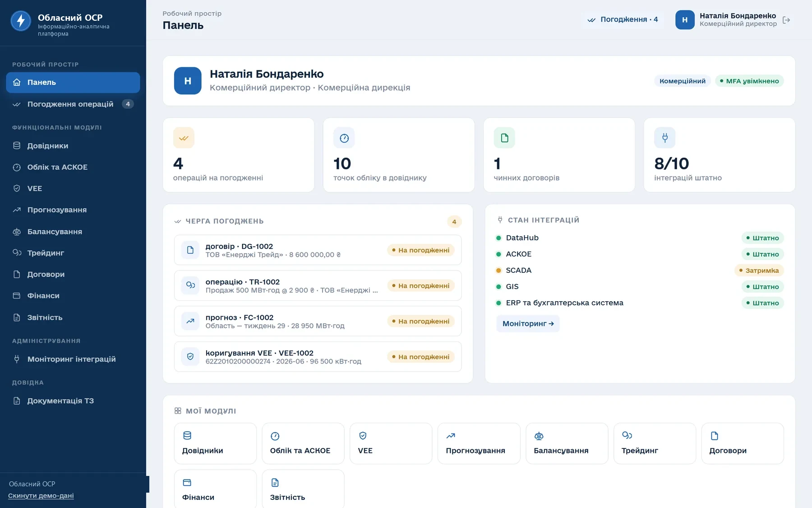Open Погодження операцій in the sidebar
Screen dimensions: 812x508
[x=73, y=104]
